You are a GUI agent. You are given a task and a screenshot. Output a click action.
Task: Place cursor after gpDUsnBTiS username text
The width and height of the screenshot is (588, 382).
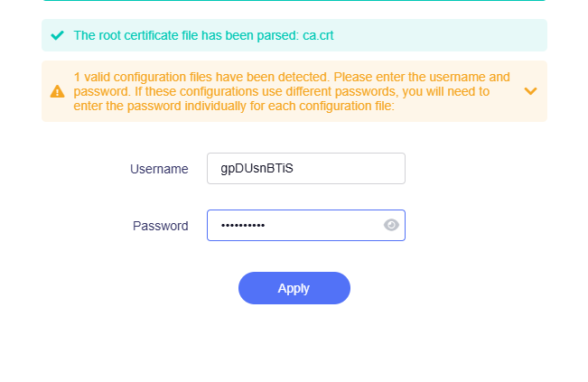point(294,168)
